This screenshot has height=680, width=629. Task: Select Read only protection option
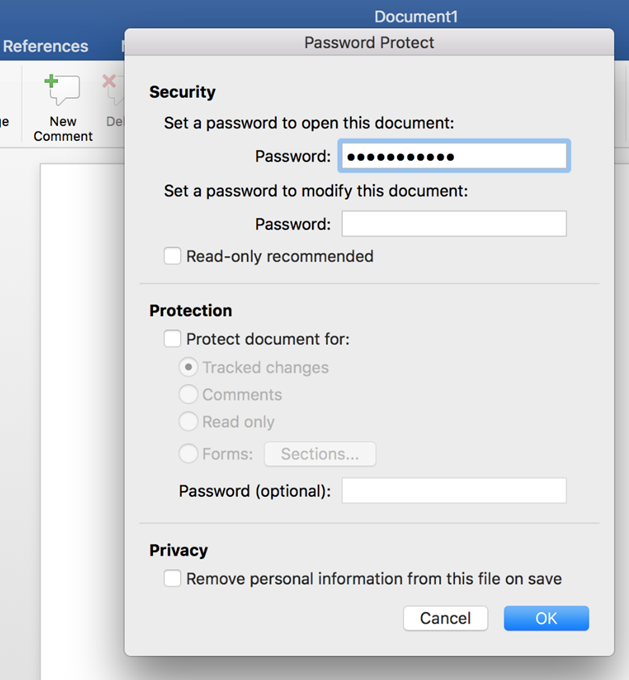point(188,422)
